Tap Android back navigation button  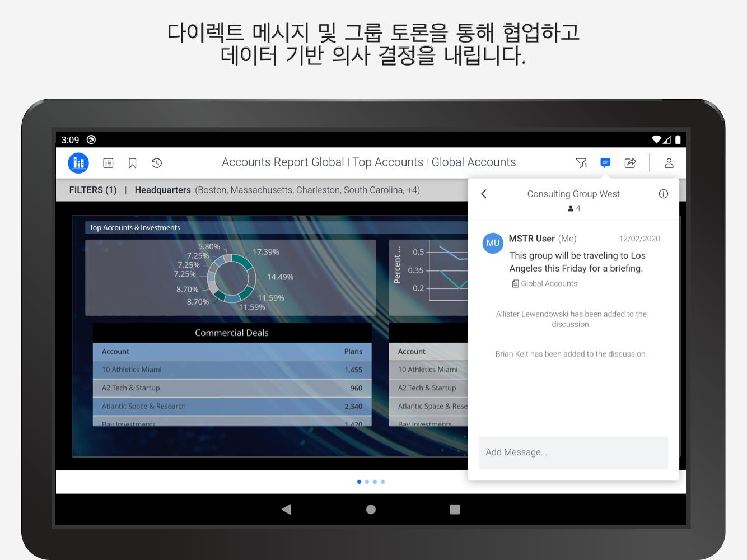pos(287,509)
